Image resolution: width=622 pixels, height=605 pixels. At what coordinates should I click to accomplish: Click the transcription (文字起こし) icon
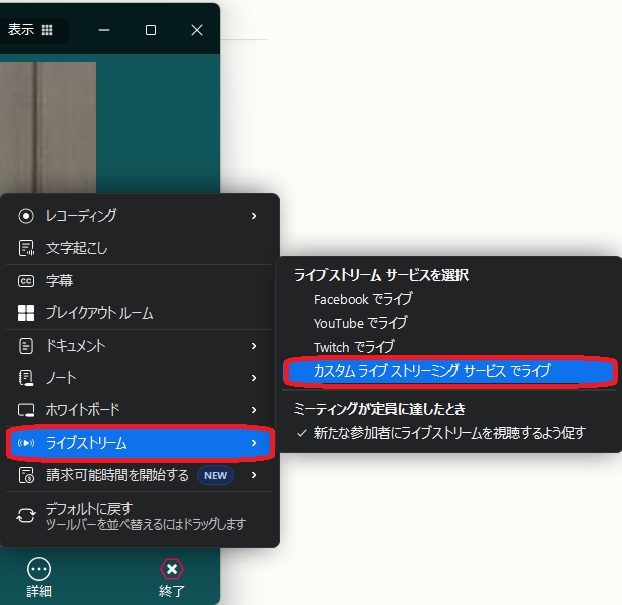(26, 248)
